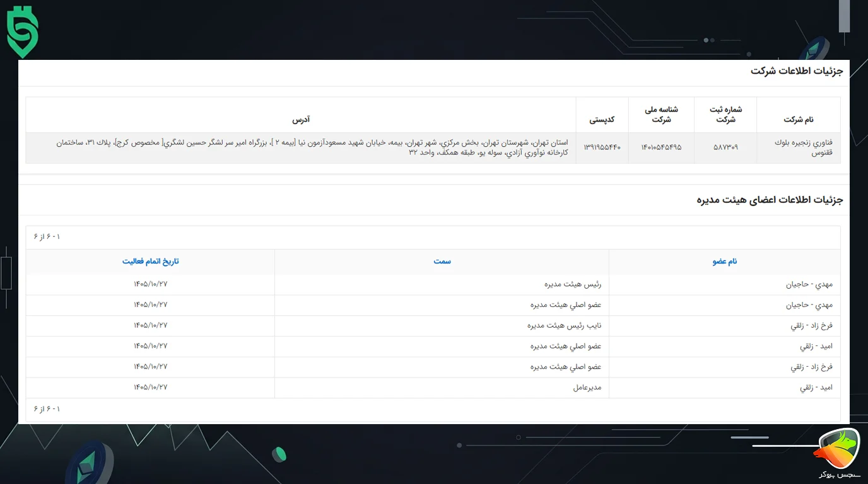
Task: Click the company address cell starting 'استان تهران'
Action: pos(300,148)
